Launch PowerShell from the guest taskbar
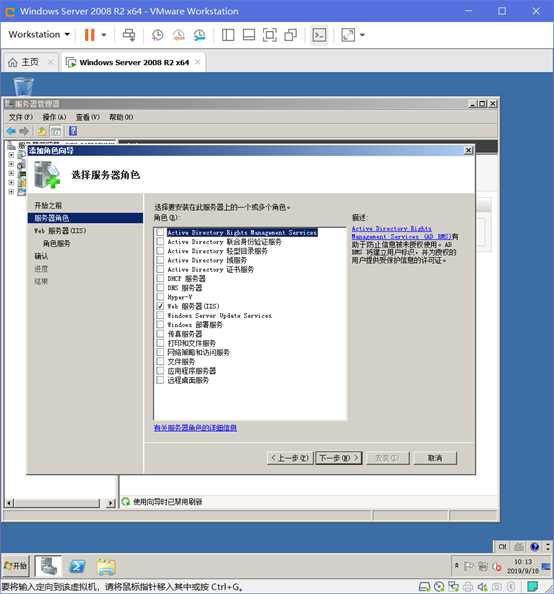 pyautogui.click(x=77, y=567)
